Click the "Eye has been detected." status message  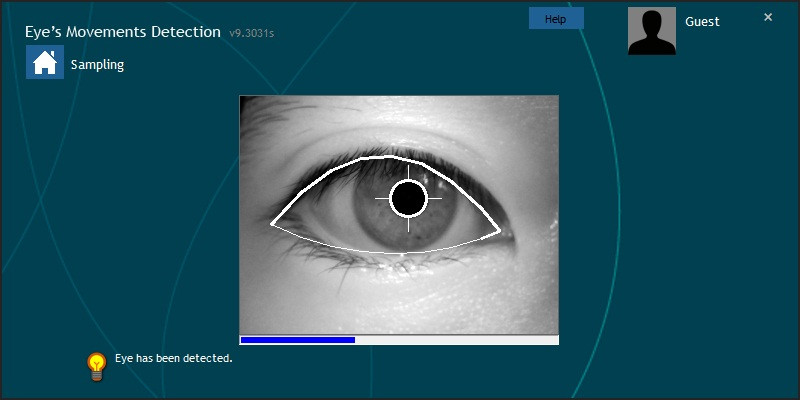(x=174, y=358)
